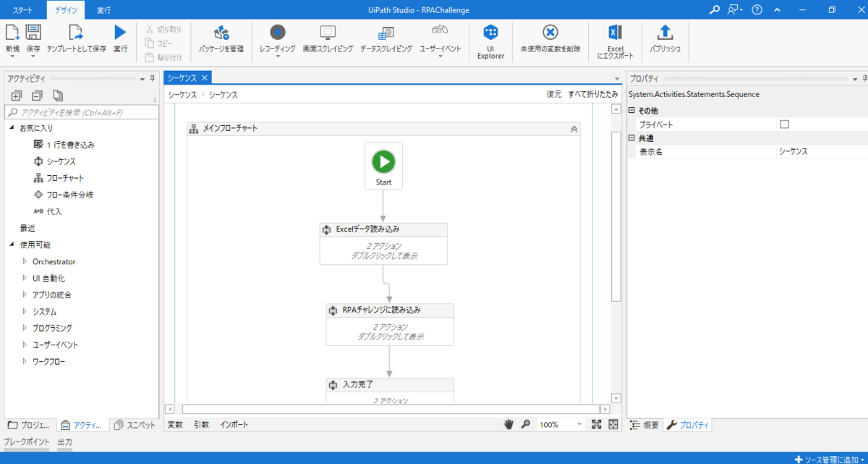This screenshot has width=868, height=464.
Task: Open the 保存 dropdown arrow
Action: coord(33,57)
